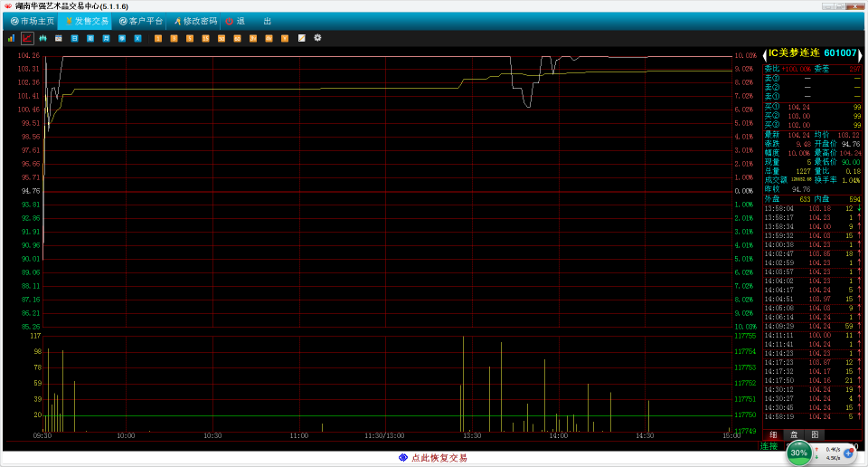Click the bar chart icon in toolbar
This screenshot has height=467, width=868.
coord(11,38)
